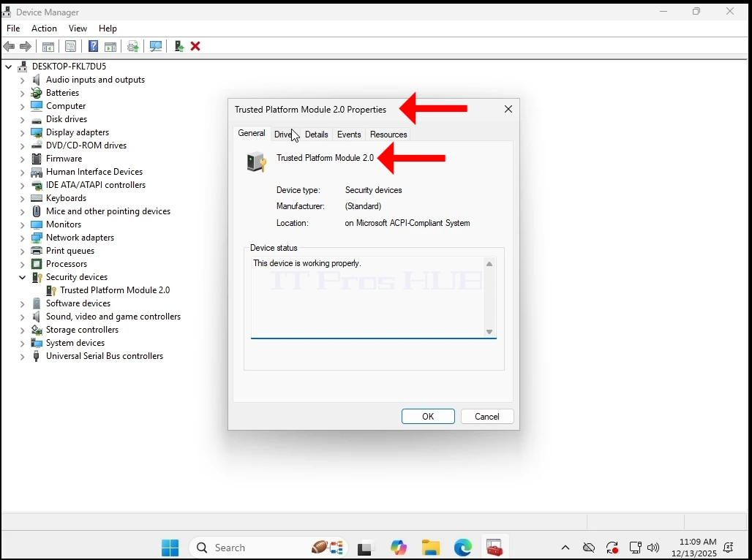Image resolution: width=752 pixels, height=560 pixels.
Task: Switch to the Driver tab
Action: pyautogui.click(x=285, y=135)
